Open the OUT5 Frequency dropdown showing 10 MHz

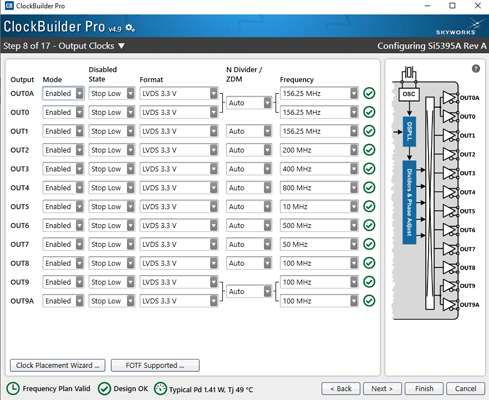click(319, 206)
